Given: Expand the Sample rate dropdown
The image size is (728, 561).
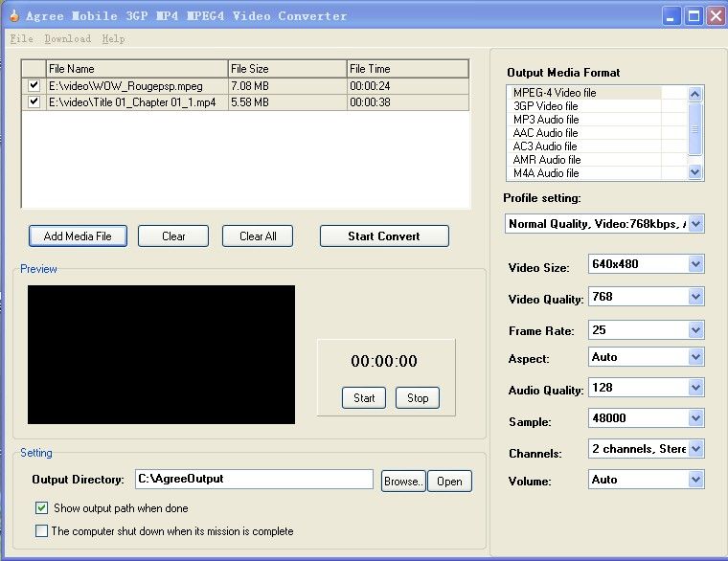Looking at the screenshot, I should point(695,418).
